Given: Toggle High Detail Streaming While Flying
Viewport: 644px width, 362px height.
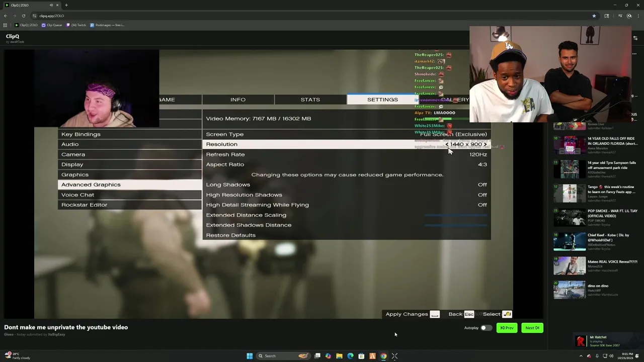Looking at the screenshot, I should (x=347, y=205).
